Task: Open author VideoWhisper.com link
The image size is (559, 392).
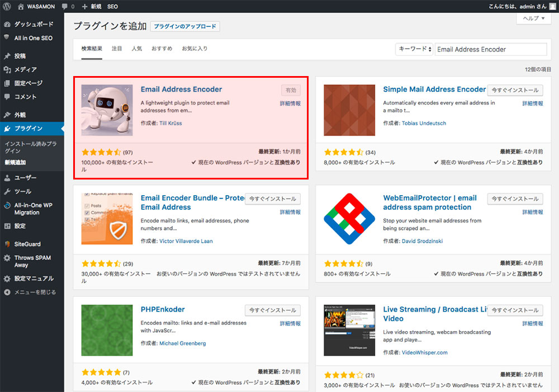Action: pyautogui.click(x=425, y=352)
